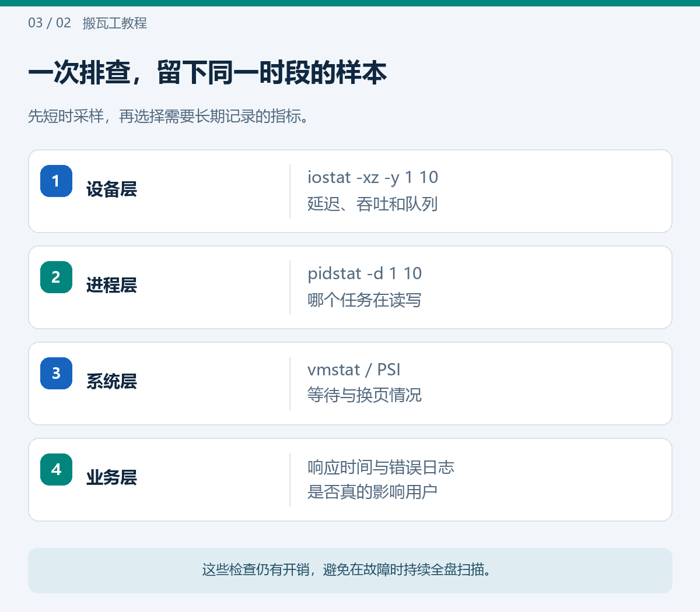Click the text vmstat / PSI
Screen dimensions: 700x612
coord(354,370)
